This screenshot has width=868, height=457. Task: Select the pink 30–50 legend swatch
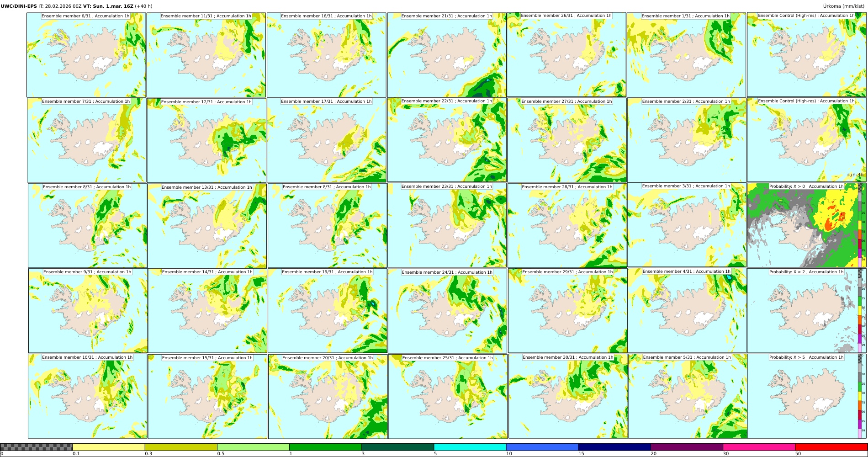[759, 447]
